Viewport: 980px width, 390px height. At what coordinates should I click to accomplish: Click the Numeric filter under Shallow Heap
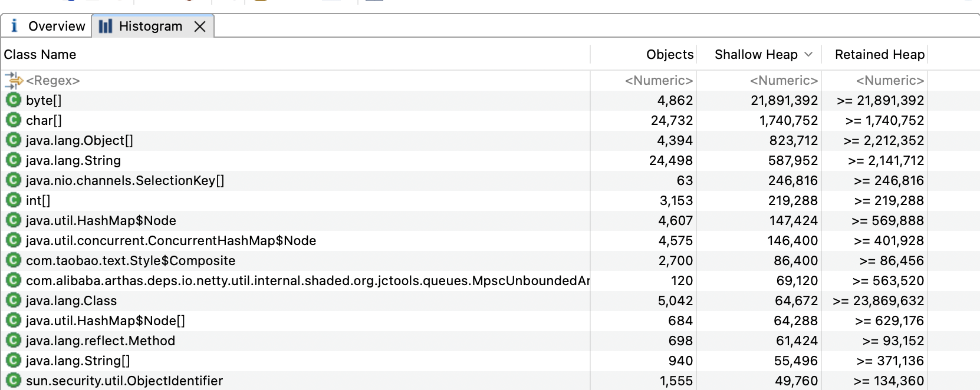pos(784,81)
